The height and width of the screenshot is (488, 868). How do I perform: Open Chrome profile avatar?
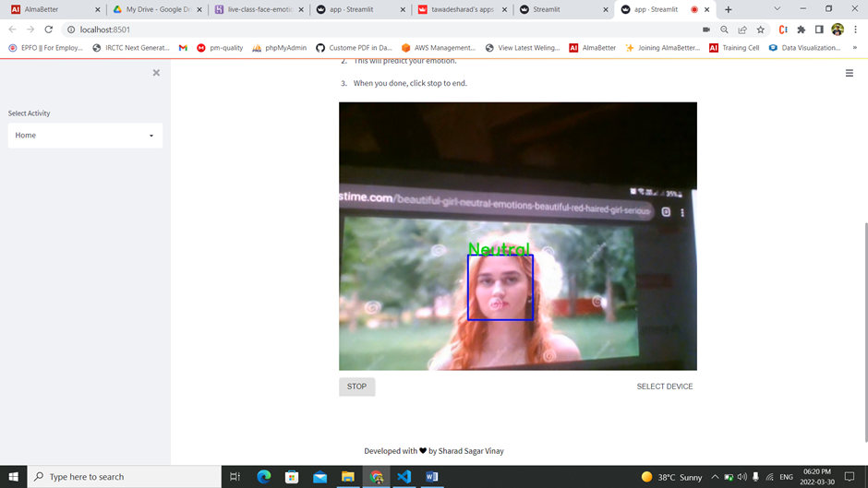coord(838,30)
